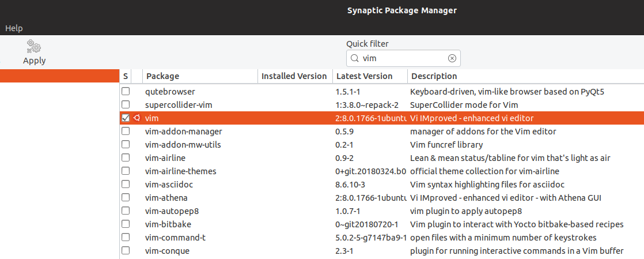Image resolution: width=644 pixels, height=259 pixels.
Task: Click 'open files with minimum keystrokes' description
Action: [503, 238]
